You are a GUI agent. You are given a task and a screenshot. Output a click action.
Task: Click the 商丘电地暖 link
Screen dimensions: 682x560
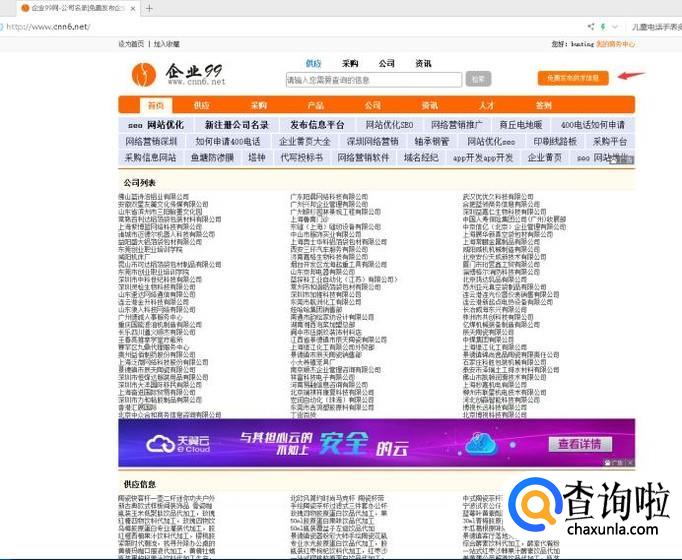(521, 125)
